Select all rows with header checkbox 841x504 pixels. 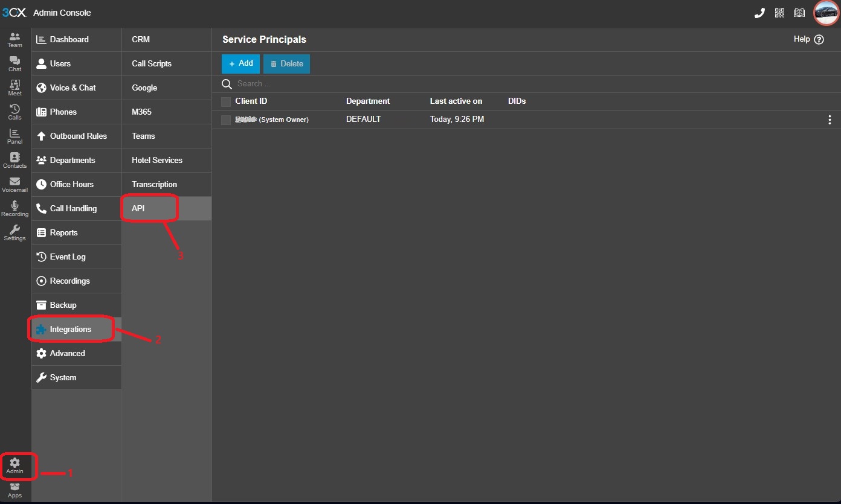point(226,101)
